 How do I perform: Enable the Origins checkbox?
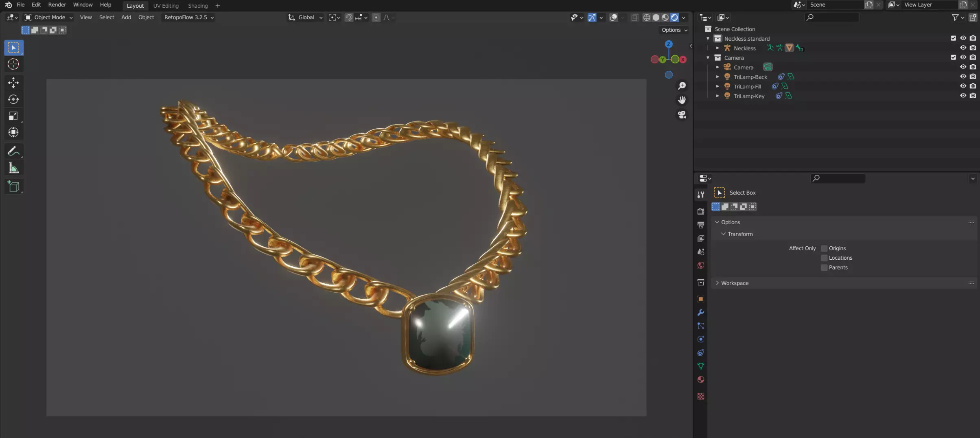[x=824, y=248]
